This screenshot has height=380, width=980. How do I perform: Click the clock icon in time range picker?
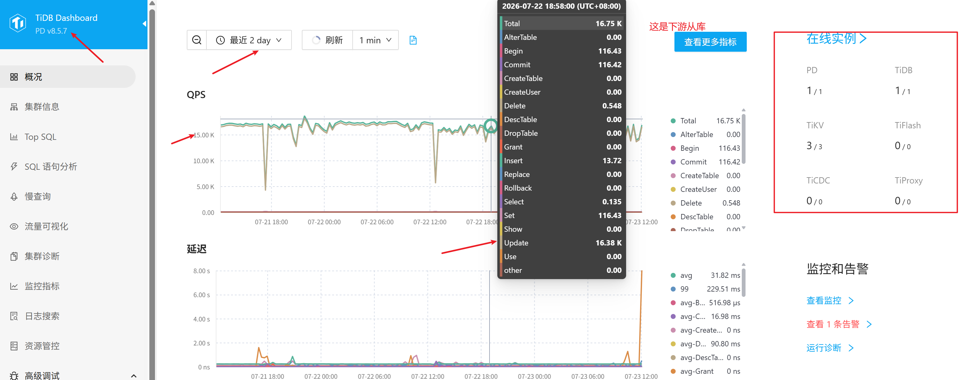[x=220, y=40]
